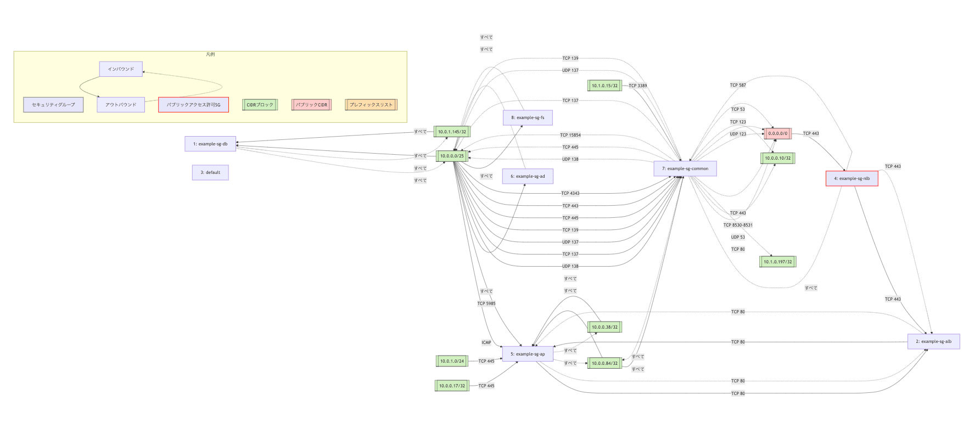Select the 8: example-sg-fs node
Screen dimensions: 980x434
point(528,117)
